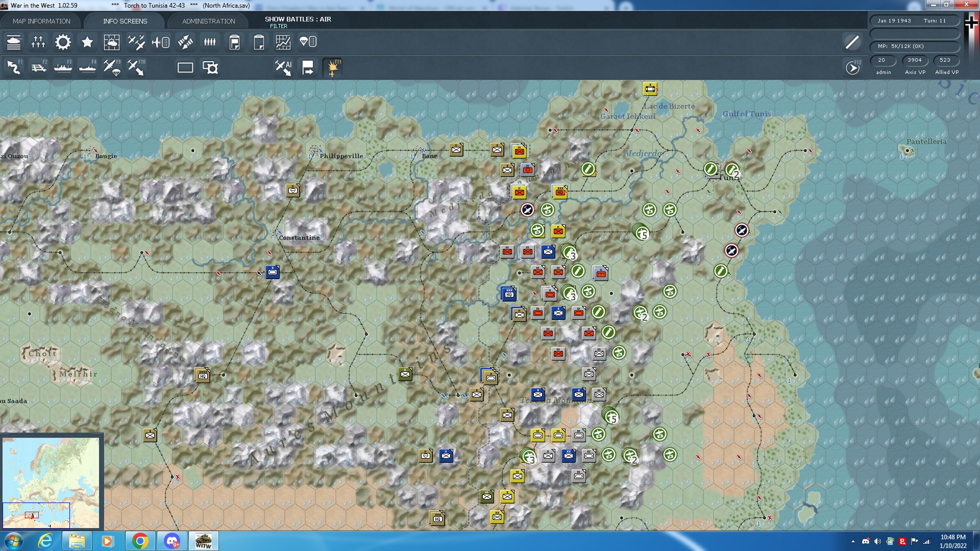Click the admin points value 20

(882, 60)
